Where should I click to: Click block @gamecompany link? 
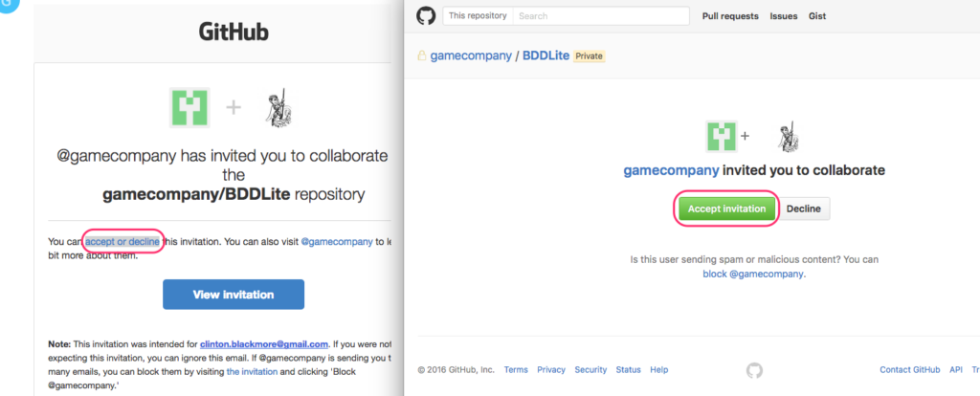(753, 274)
